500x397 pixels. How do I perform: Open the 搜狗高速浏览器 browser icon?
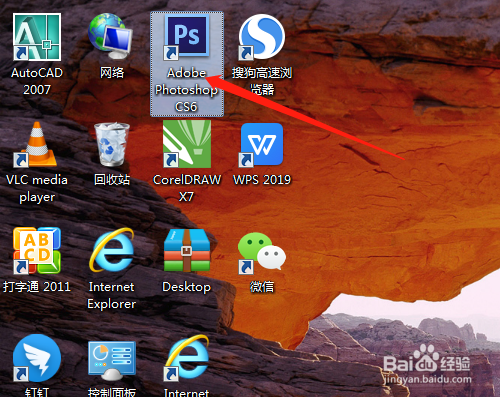click(x=262, y=37)
